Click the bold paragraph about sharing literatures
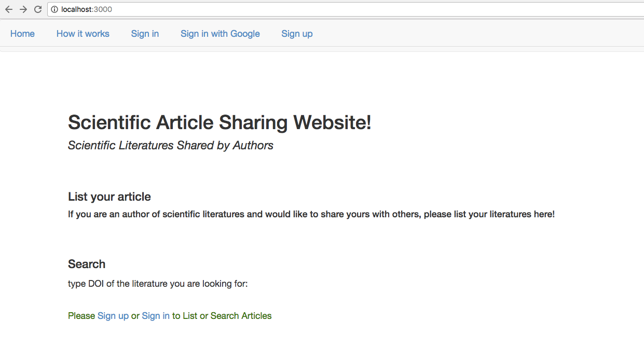Screen dimensions: 644x349 point(311,214)
